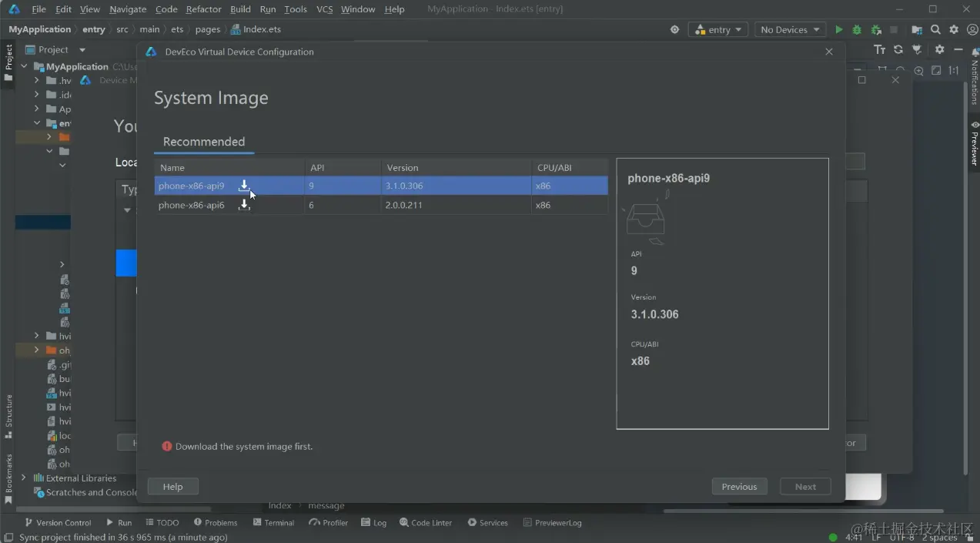This screenshot has height=543, width=980.
Task: Open previewer panel gear options
Action: [x=939, y=49]
